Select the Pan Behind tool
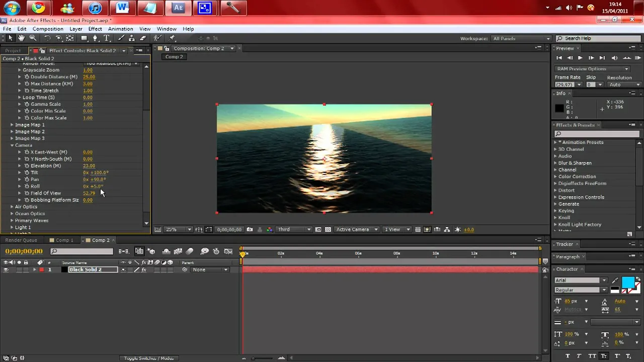 click(x=70, y=38)
